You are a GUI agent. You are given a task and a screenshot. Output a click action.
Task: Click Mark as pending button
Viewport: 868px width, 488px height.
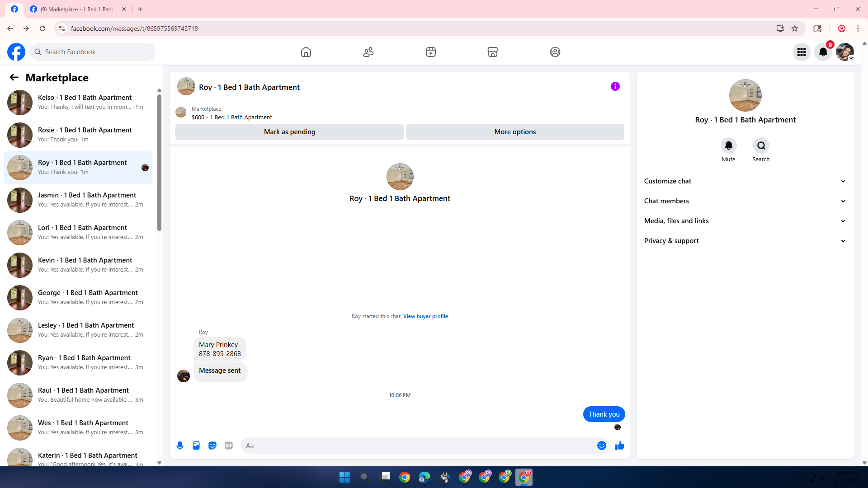(289, 132)
